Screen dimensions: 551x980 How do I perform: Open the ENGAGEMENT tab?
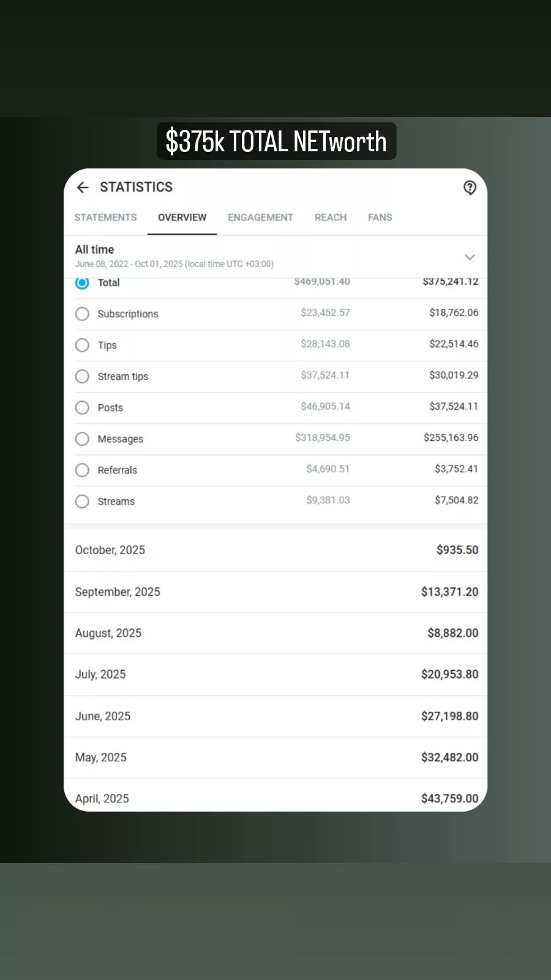[260, 217]
